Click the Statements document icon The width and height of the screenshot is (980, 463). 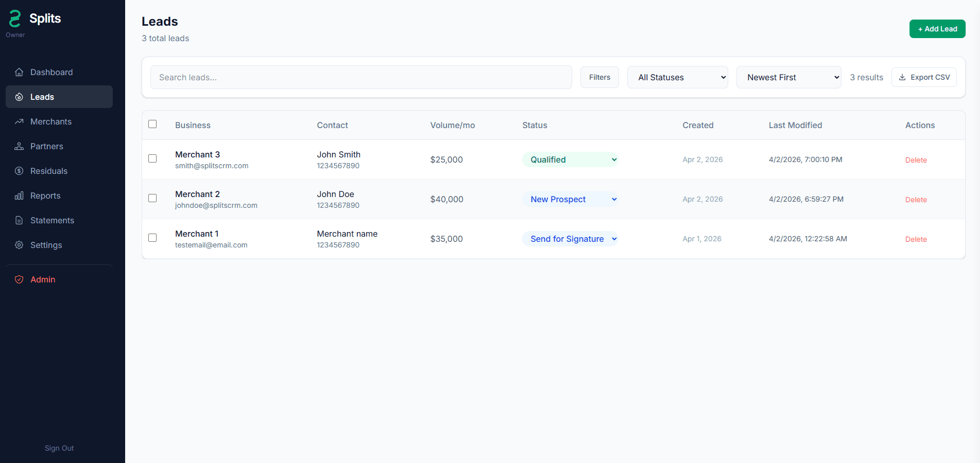pos(19,220)
